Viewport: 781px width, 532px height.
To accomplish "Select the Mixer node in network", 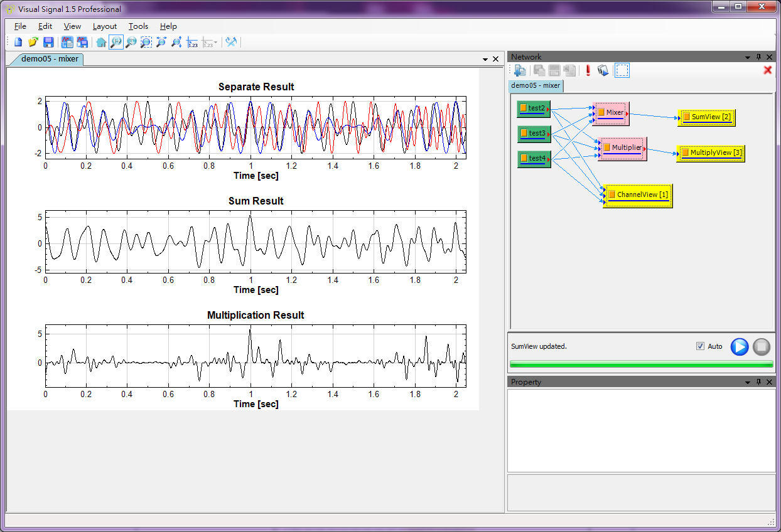I will pos(611,113).
